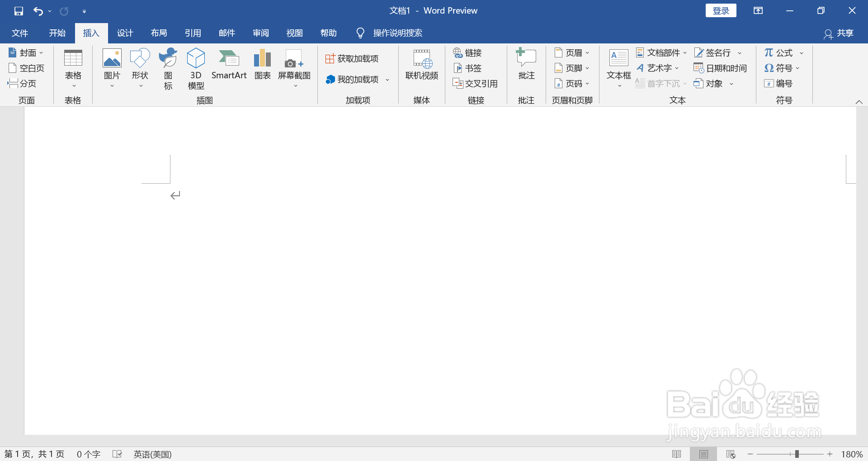Screen dimensions: 868x461
Task: Open Footer (页脚) dropdown
Action: point(572,68)
